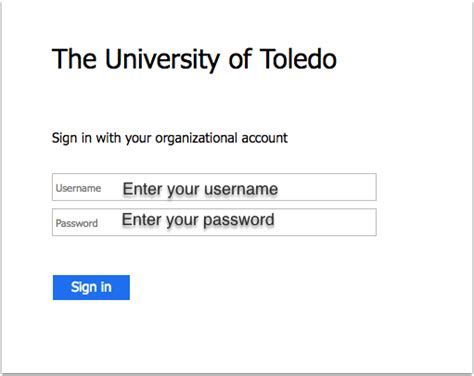This screenshot has width=474, height=376.
Task: Click the word "University" in the title
Action: pos(162,60)
